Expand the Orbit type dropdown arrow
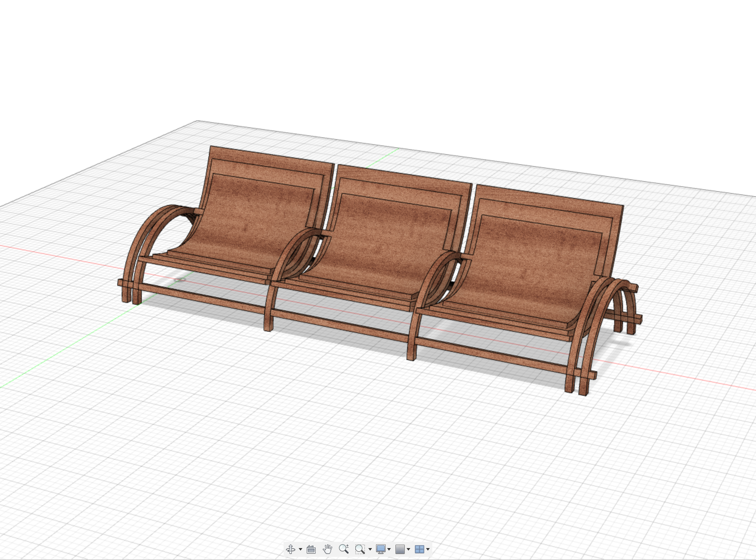Screen dimensions: 756x560 [x=301, y=549]
